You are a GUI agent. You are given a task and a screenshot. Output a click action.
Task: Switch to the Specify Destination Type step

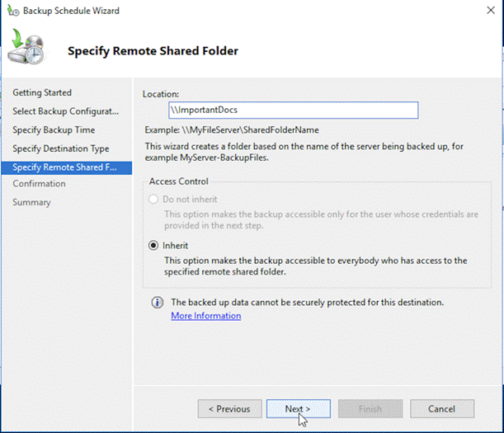[x=61, y=148]
